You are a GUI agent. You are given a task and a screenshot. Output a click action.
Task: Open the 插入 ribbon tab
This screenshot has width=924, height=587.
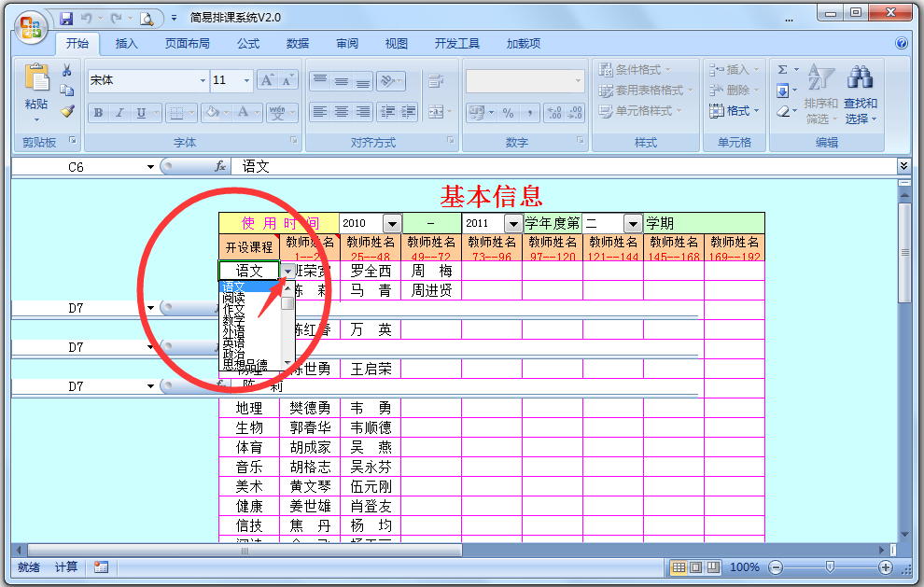pos(126,43)
